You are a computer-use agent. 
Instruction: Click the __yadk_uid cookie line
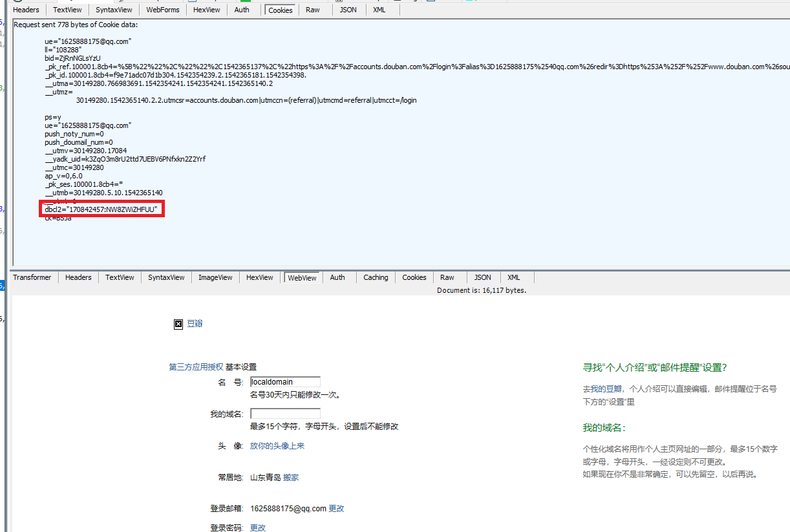(125, 159)
